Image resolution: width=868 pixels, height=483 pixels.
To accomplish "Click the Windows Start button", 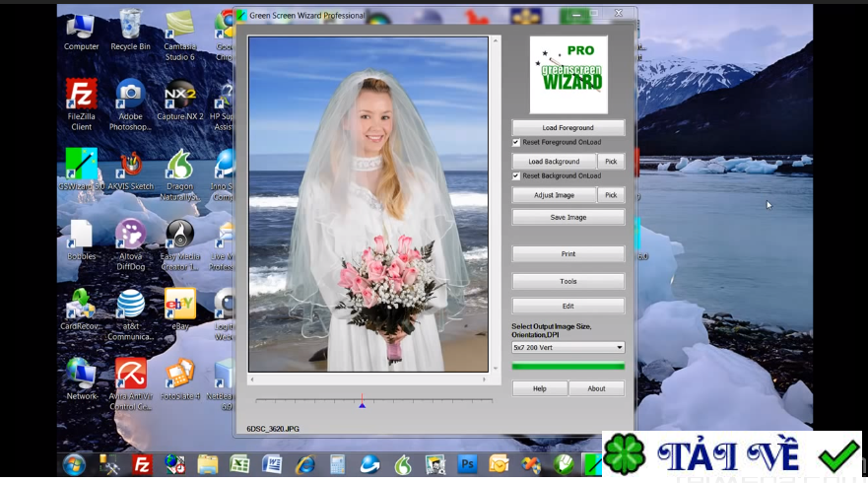I will 74,464.
